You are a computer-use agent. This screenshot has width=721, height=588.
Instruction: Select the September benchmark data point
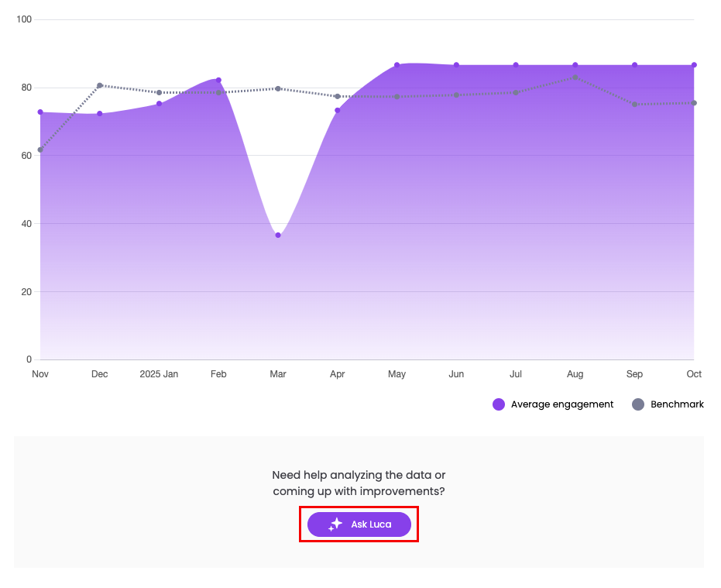634,104
